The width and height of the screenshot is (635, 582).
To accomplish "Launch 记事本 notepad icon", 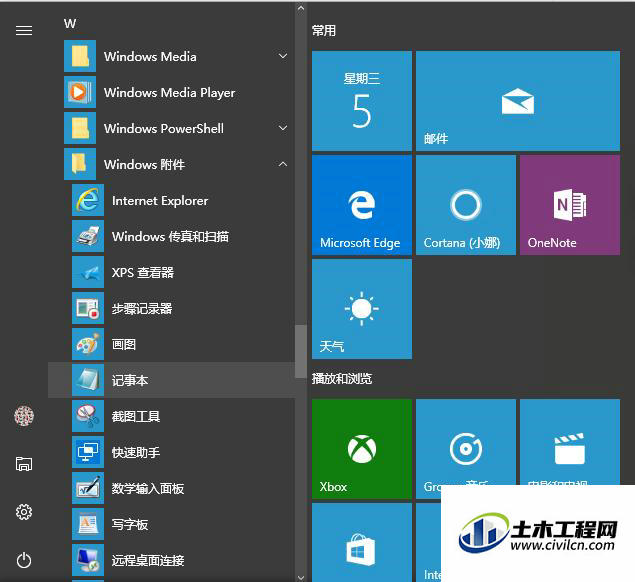I will click(x=88, y=380).
